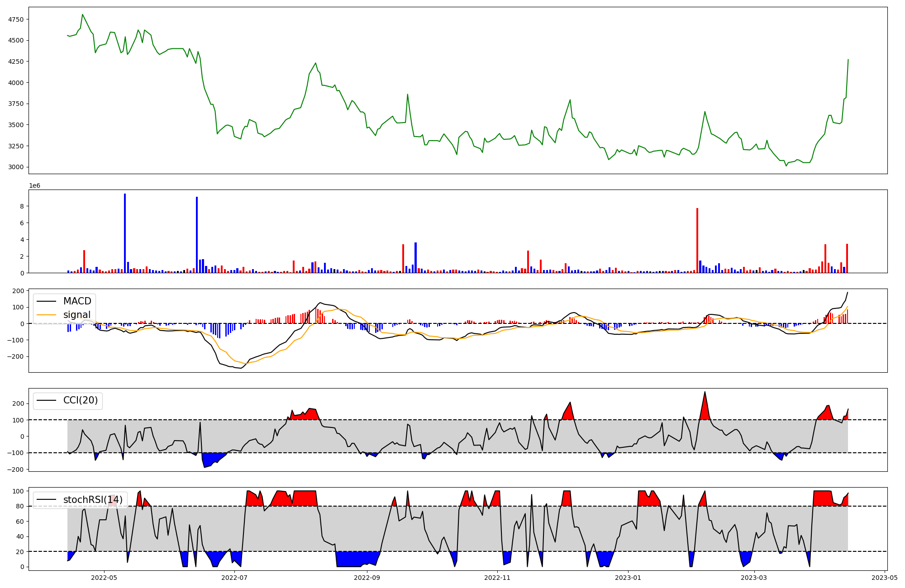Viewport: 905px width, 588px height.
Task: Click the tallest blue volume bar
Action: [125, 233]
